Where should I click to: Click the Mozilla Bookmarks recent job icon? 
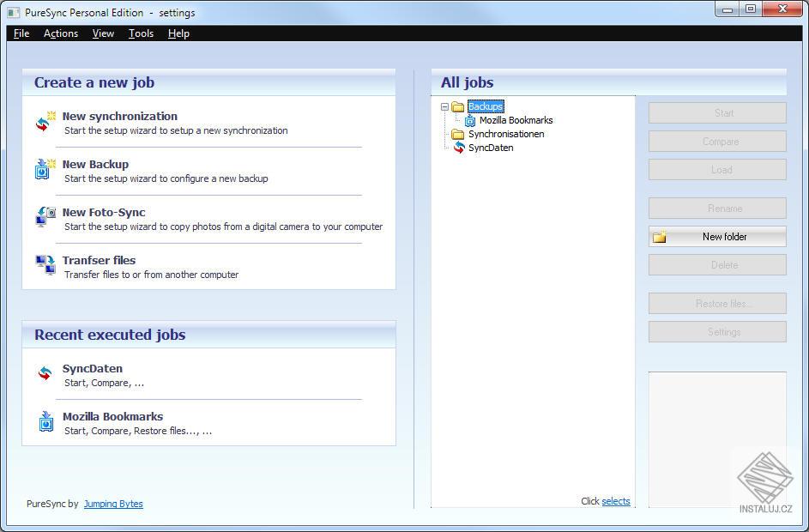click(46, 421)
